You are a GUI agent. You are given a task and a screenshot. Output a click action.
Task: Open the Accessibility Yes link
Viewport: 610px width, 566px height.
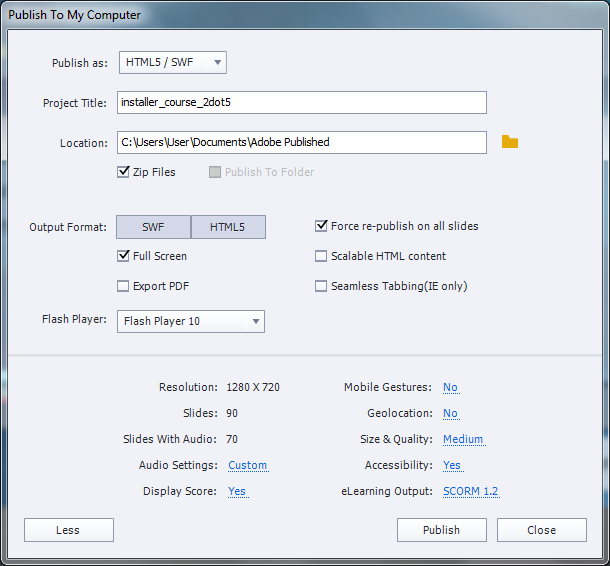(452, 465)
